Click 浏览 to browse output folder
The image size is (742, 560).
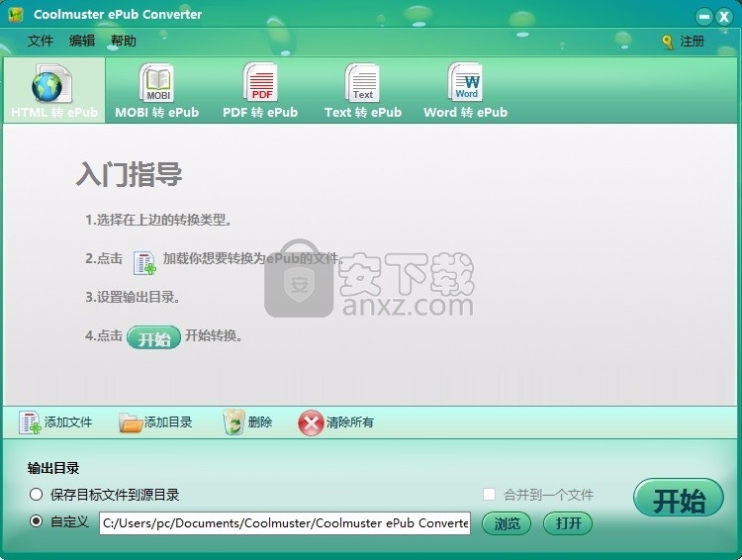[x=507, y=523]
